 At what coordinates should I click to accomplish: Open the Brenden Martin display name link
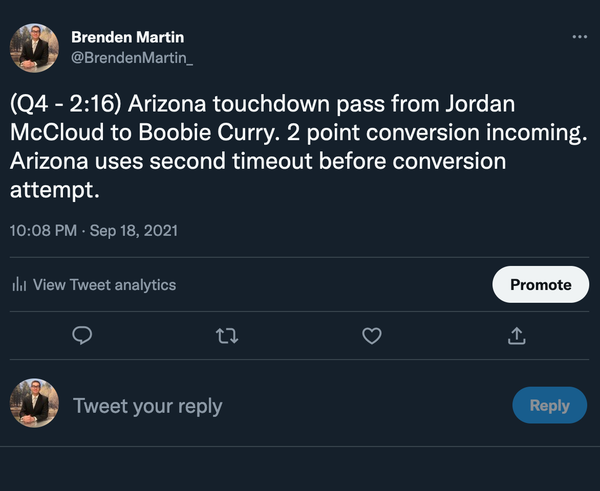tap(127, 37)
